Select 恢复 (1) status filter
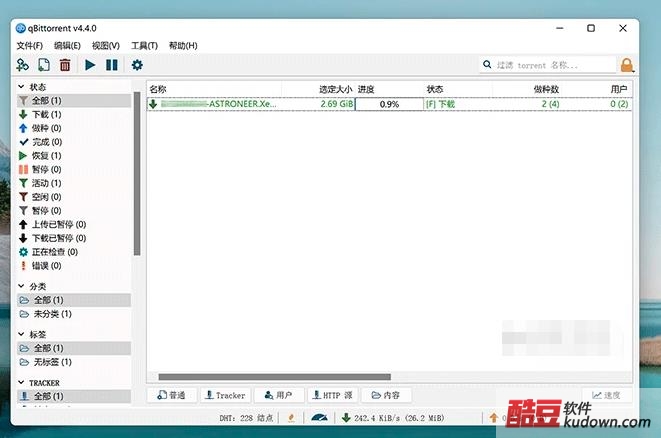Screen dimensions: 661x438 pyautogui.click(x=74, y=156)
